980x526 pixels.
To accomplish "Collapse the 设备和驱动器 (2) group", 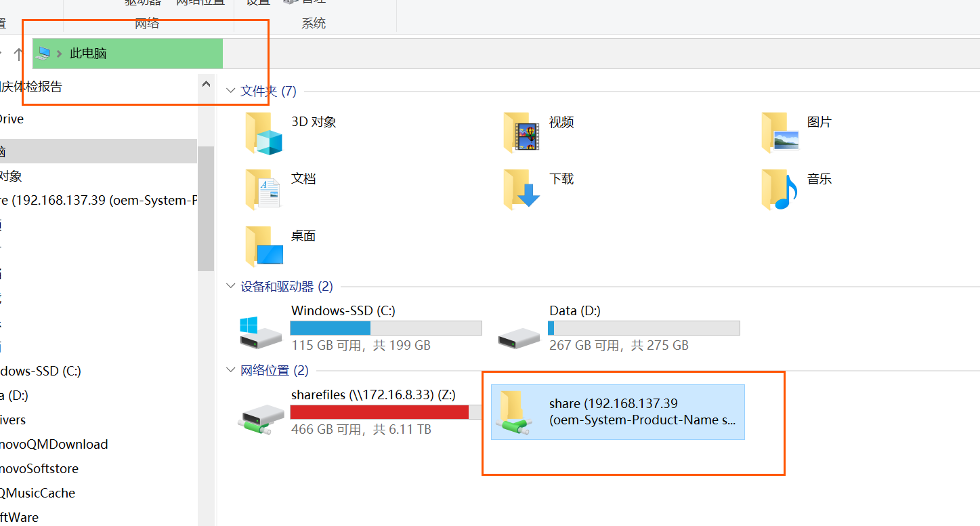I will coord(232,286).
